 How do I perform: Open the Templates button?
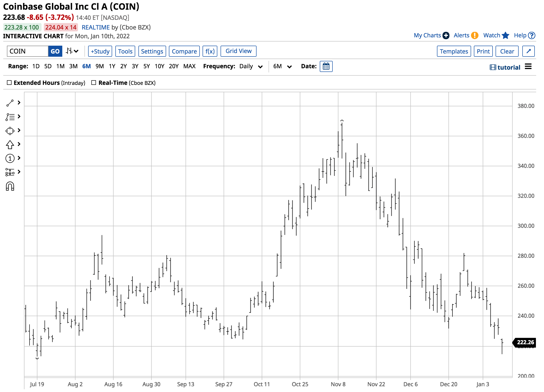pyautogui.click(x=454, y=51)
